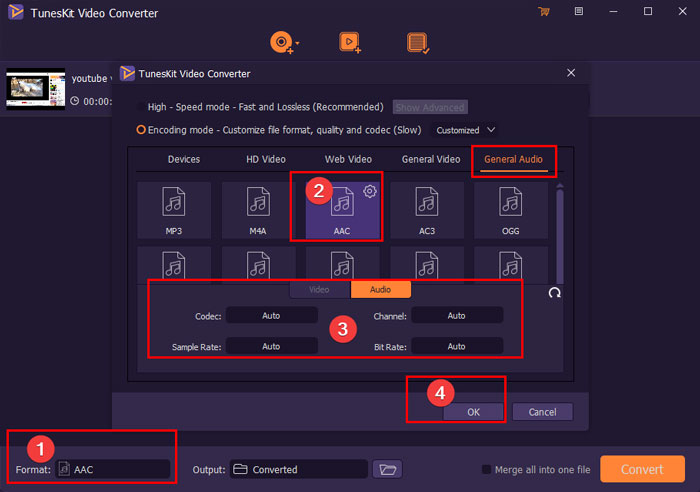Expand the add-disc button's small arrow

(x=297, y=43)
